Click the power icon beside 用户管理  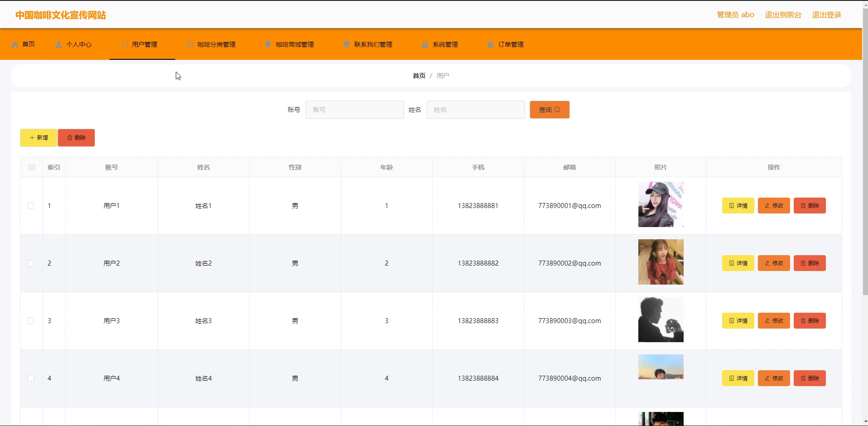point(124,44)
